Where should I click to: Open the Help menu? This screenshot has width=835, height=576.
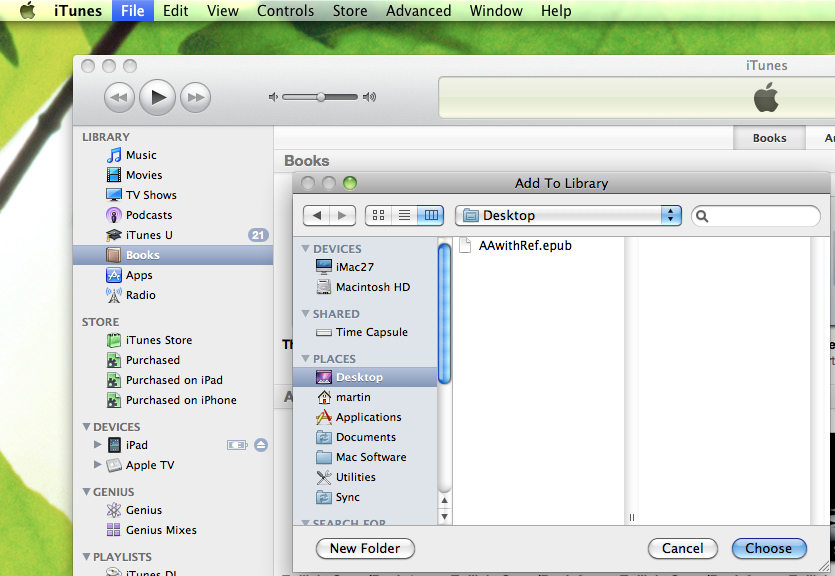[556, 11]
